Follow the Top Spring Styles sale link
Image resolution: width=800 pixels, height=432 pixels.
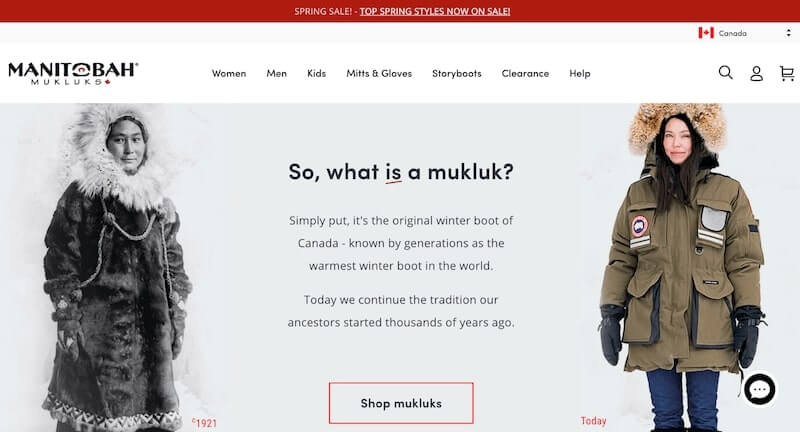pyautogui.click(x=435, y=11)
